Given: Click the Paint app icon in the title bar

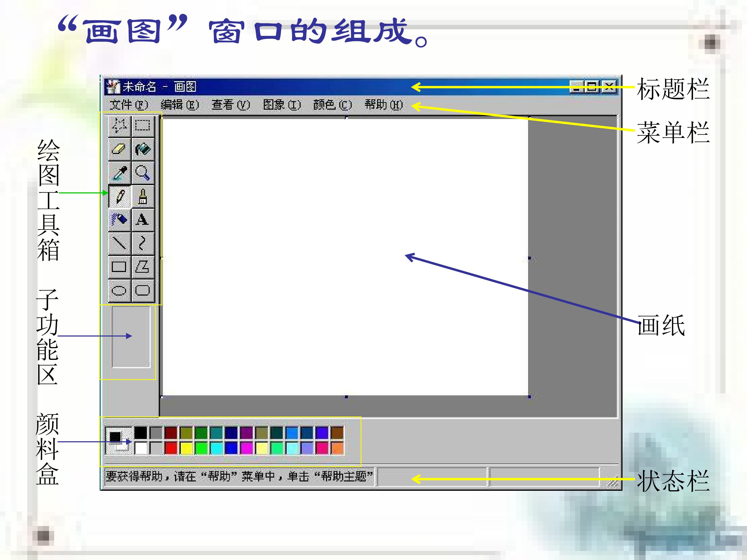Looking at the screenshot, I should (x=113, y=87).
